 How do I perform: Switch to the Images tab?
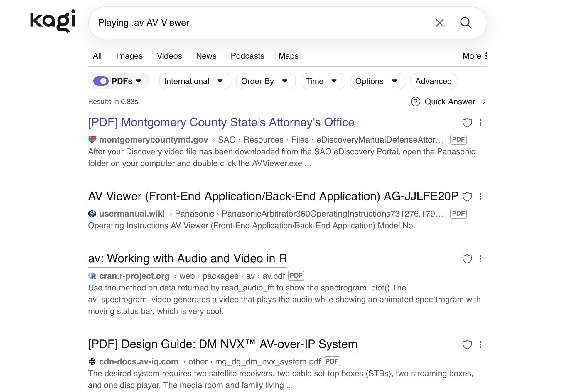coord(129,56)
